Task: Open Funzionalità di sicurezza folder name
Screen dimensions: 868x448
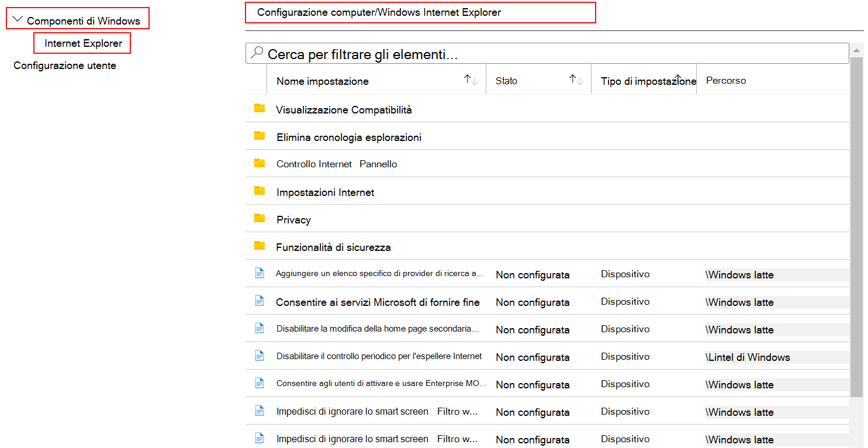Action: (333, 247)
